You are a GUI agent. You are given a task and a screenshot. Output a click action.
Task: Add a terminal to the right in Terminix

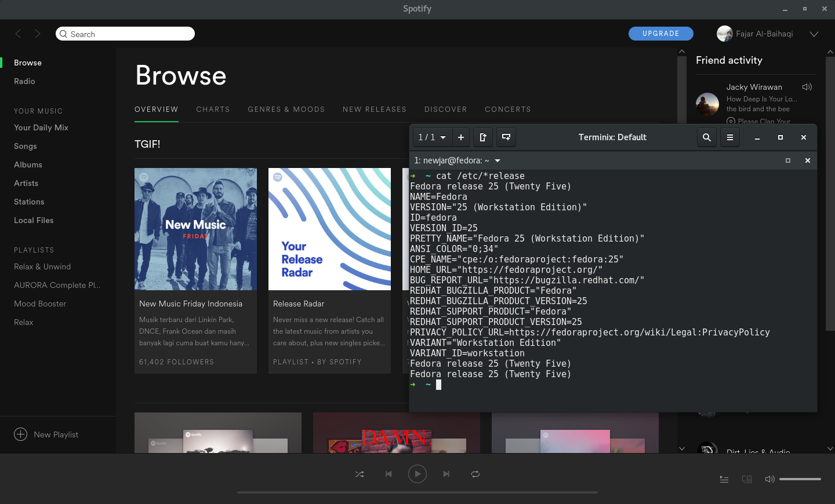(483, 137)
